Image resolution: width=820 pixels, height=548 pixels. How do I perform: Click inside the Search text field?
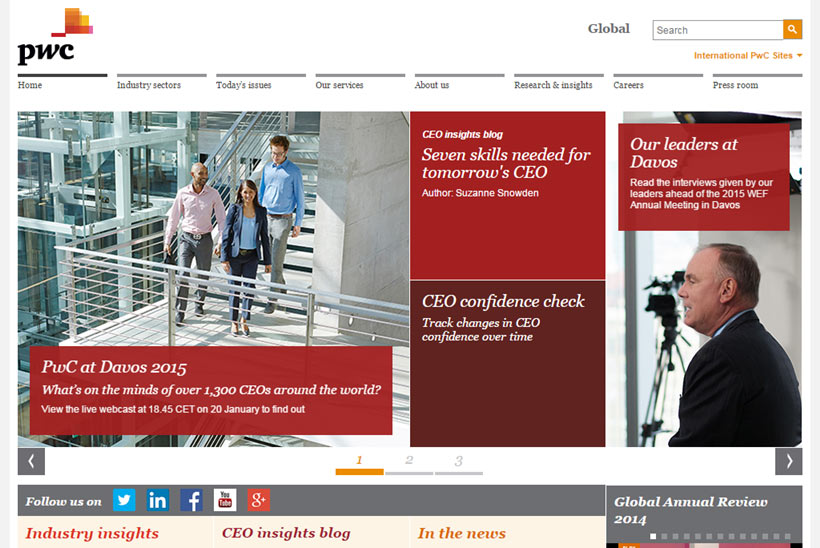717,30
